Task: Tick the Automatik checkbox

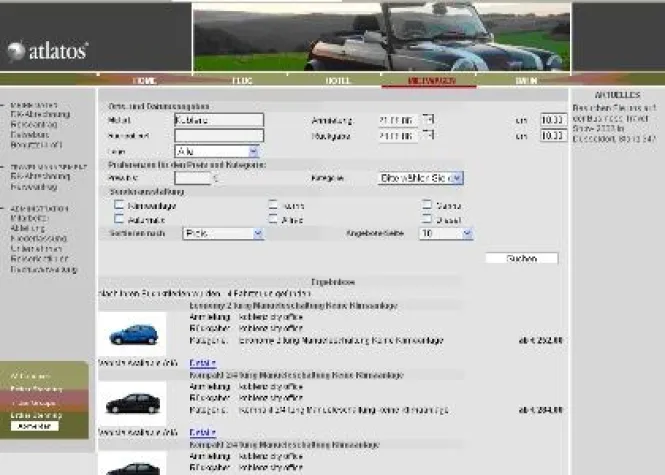Action: [119, 218]
